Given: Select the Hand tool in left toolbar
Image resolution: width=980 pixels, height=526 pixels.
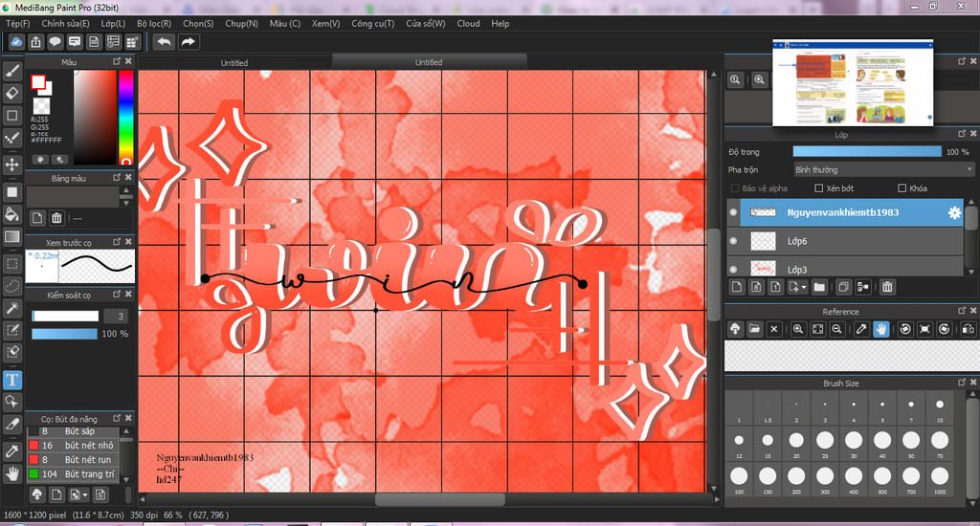Looking at the screenshot, I should (11, 473).
